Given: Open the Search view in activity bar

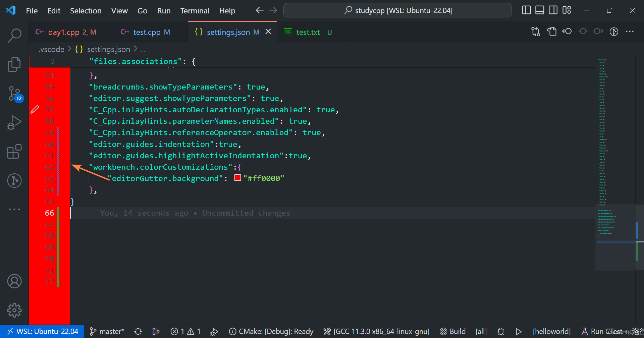Looking at the screenshot, I should 14,35.
